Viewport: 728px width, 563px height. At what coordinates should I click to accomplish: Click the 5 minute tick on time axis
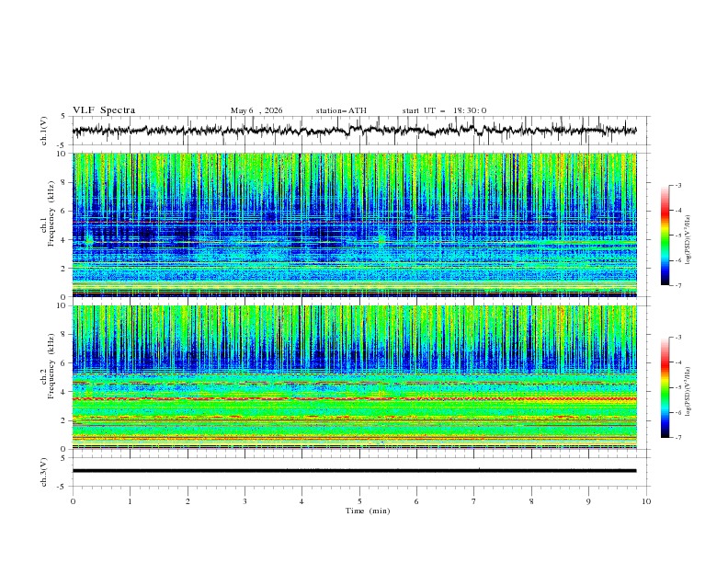[359, 501]
